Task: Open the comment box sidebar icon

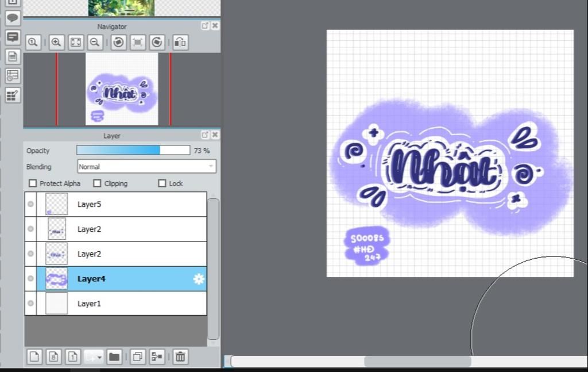Action: tap(13, 37)
